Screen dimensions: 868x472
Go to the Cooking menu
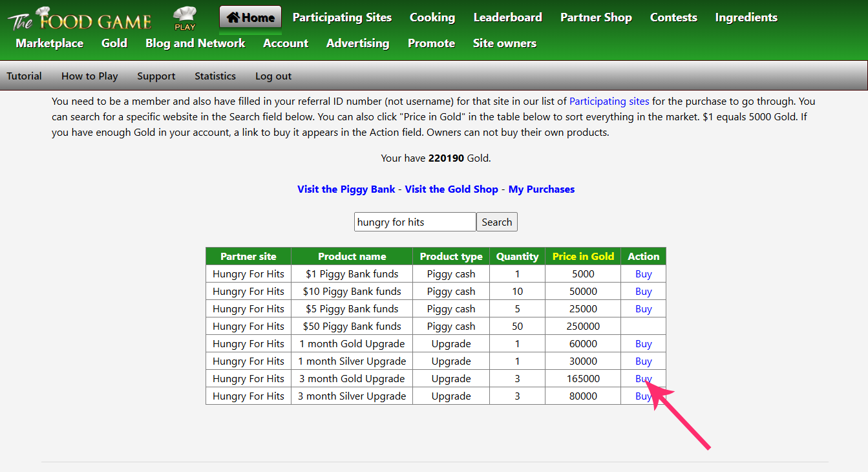coord(432,17)
